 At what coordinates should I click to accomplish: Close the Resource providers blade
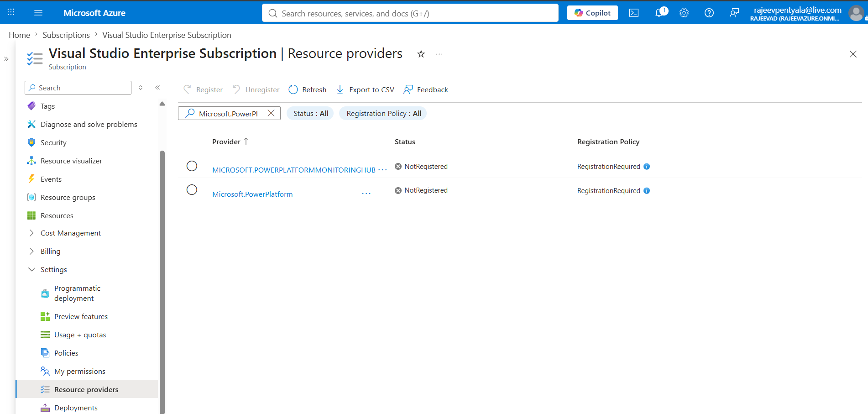pos(853,54)
